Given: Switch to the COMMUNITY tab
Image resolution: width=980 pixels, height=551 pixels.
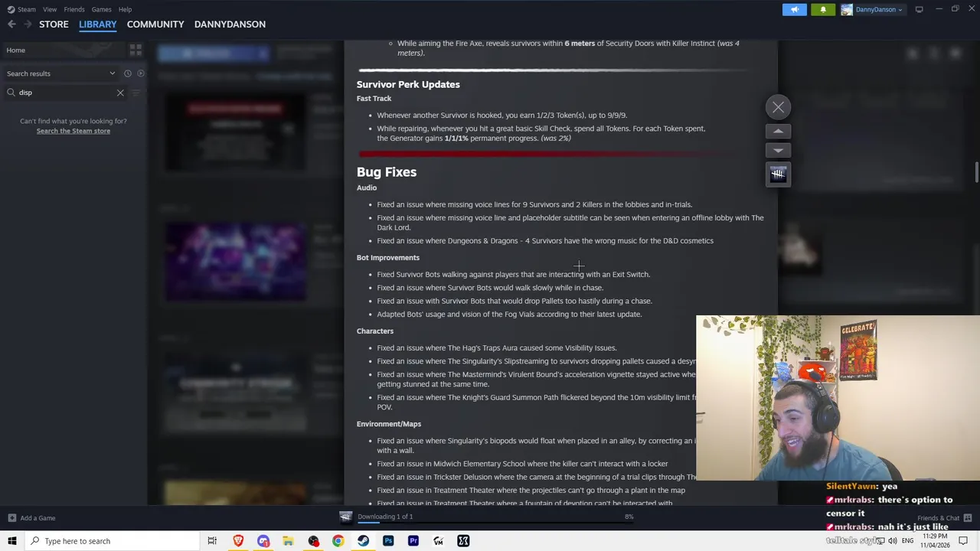Looking at the screenshot, I should point(155,24).
